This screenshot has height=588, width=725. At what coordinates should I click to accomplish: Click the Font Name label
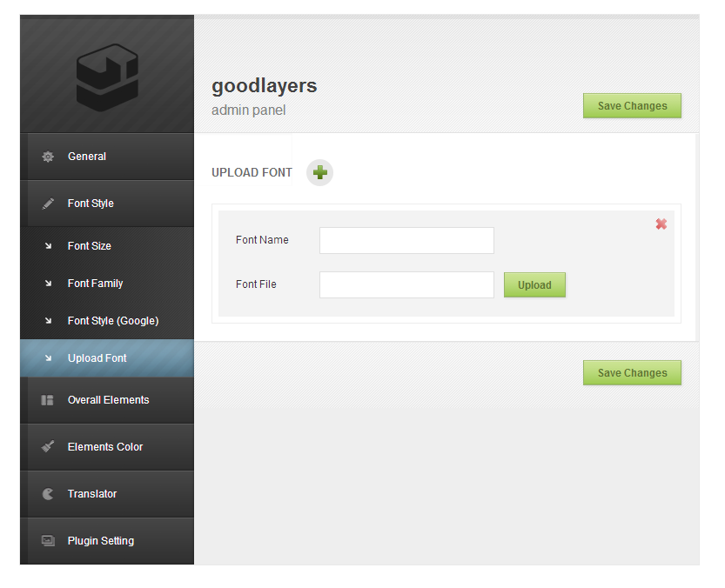click(262, 240)
